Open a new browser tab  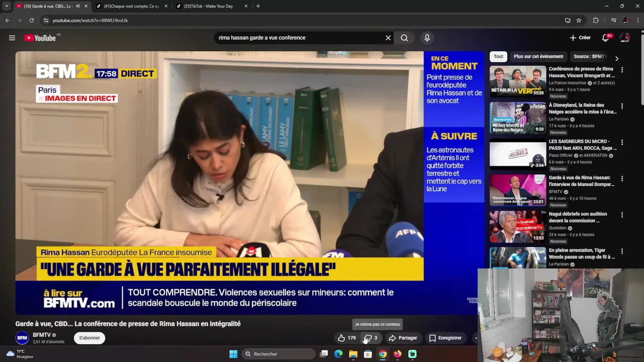[x=258, y=6]
